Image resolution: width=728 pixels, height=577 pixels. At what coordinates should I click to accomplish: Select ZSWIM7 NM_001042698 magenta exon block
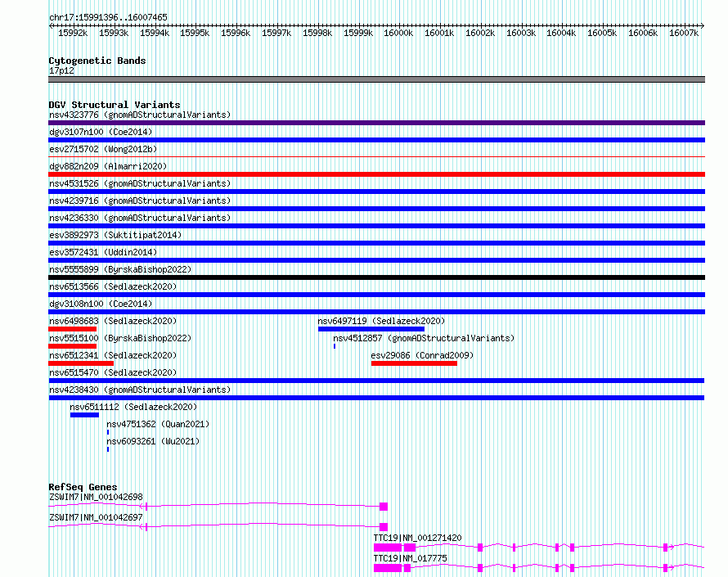384,507
